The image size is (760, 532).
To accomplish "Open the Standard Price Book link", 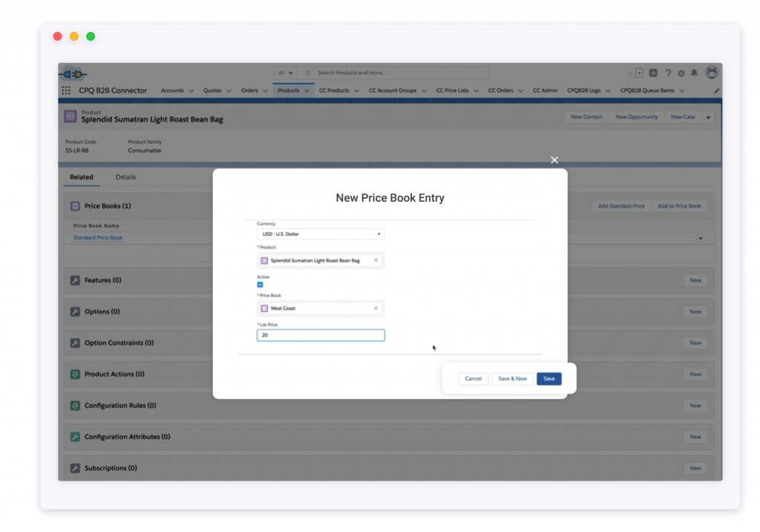I will [x=98, y=238].
